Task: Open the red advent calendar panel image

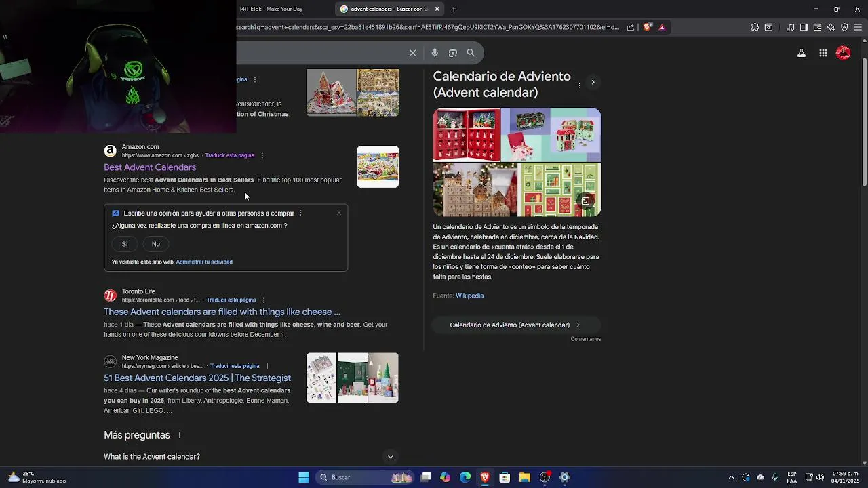Action: 467,134
